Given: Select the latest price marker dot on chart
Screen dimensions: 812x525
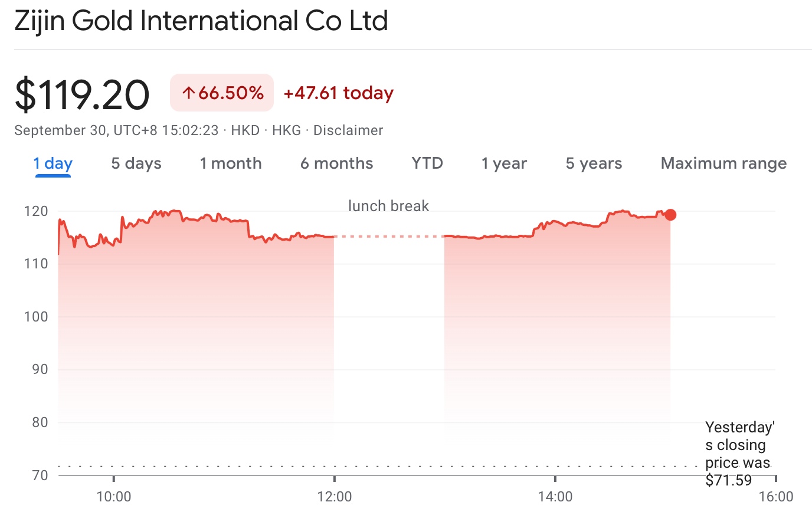Looking at the screenshot, I should tap(670, 215).
